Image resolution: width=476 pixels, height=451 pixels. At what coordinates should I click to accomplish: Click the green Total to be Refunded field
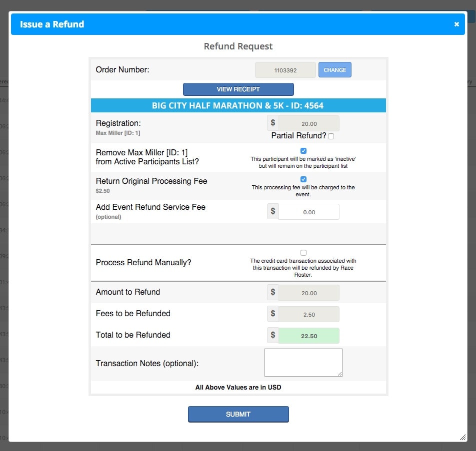point(308,336)
